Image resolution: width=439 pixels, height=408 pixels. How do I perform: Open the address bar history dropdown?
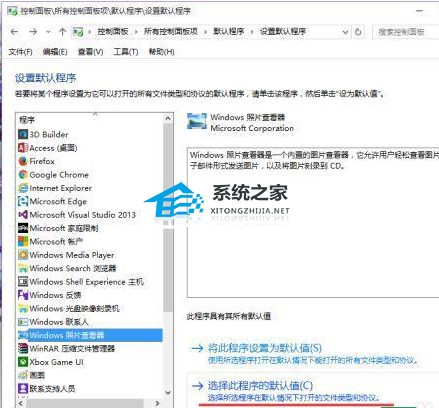coord(346,32)
